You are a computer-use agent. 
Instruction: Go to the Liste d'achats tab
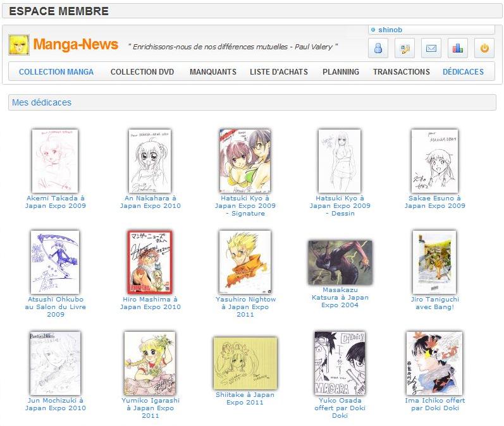click(x=279, y=71)
